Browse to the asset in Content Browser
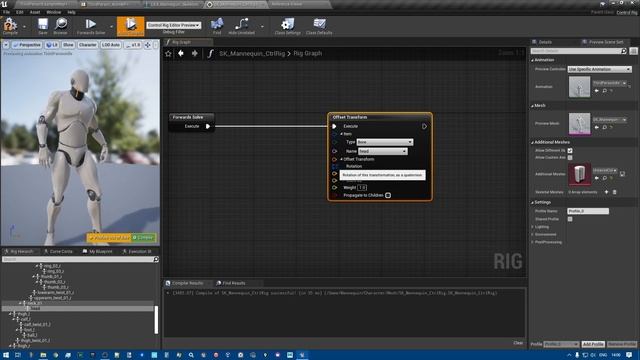The height and width of the screenshot is (360, 640). tap(61, 25)
